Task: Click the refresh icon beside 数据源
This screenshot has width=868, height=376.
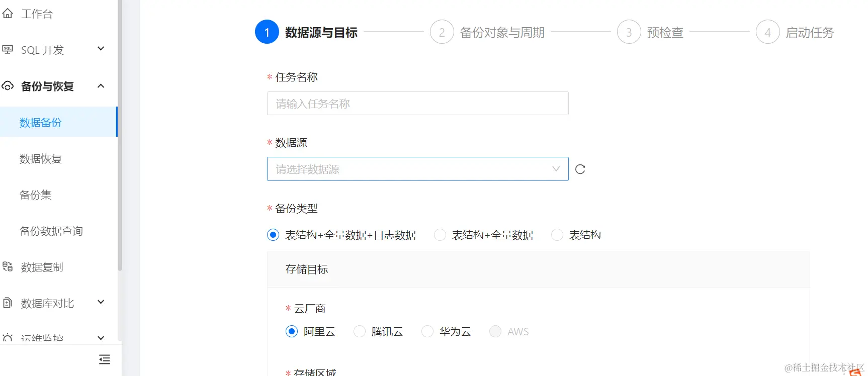Action: [x=580, y=169]
